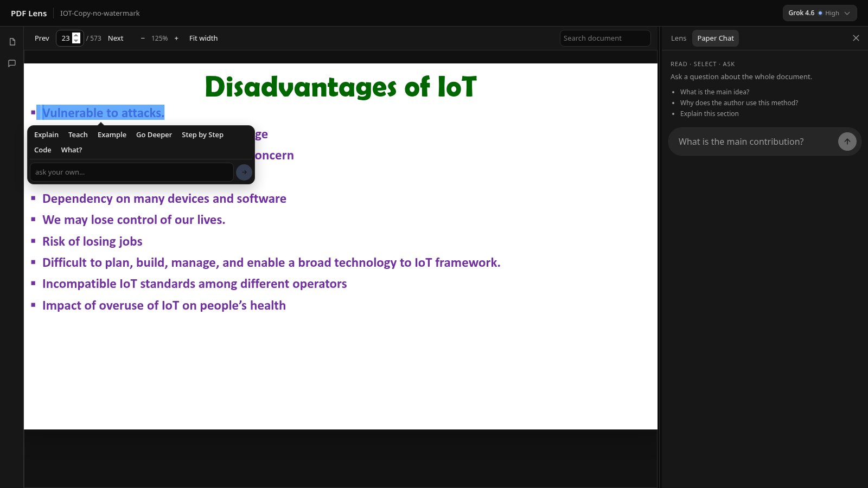Click 'Incompatible IoT standards among different operators'
The height and width of the screenshot is (488, 868).
point(194,284)
